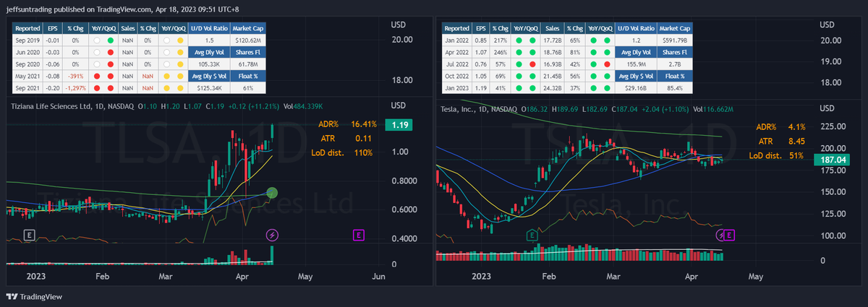Viewport: 868px width, 307px height.
Task: Click the Oct 2022 row date in Tesla table
Action: pyautogui.click(x=456, y=75)
